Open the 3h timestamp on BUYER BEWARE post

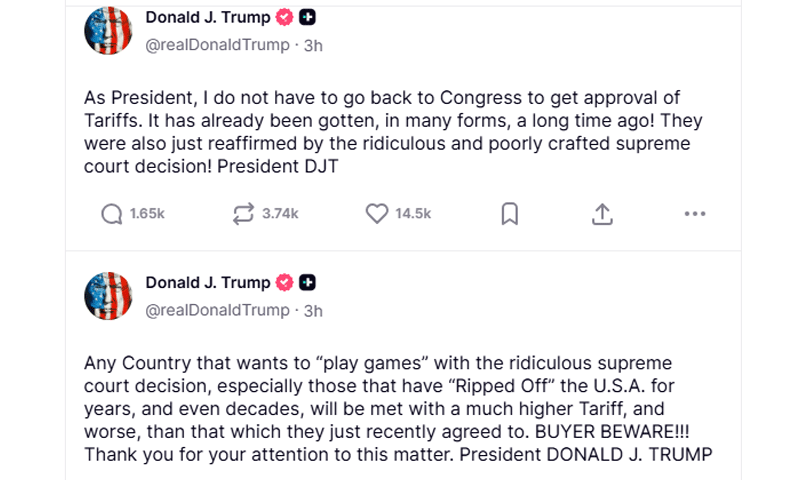click(313, 310)
